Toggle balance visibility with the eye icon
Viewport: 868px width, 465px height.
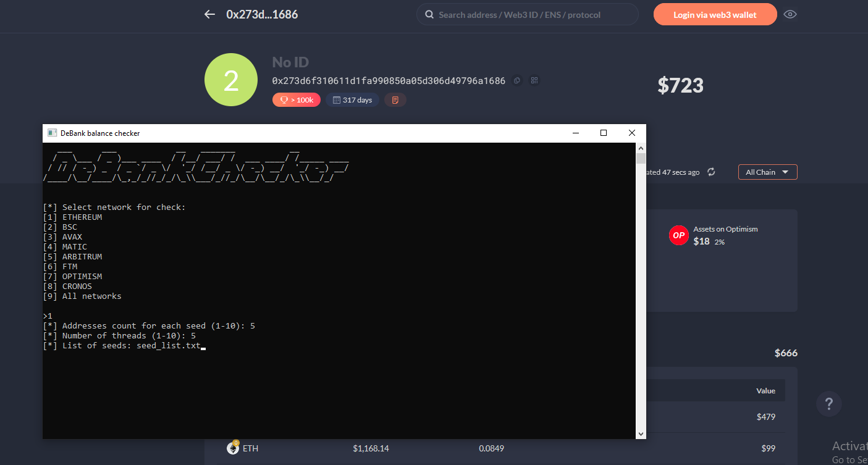click(x=790, y=14)
